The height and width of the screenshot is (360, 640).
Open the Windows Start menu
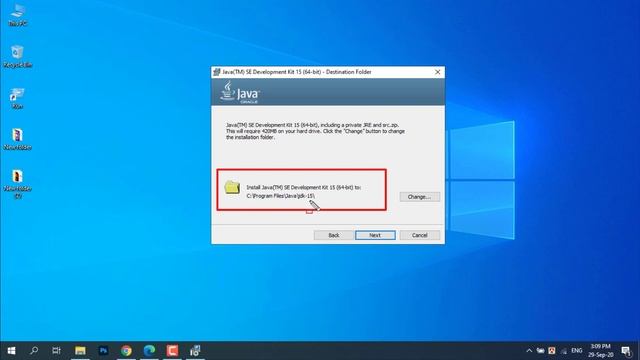click(x=11, y=351)
